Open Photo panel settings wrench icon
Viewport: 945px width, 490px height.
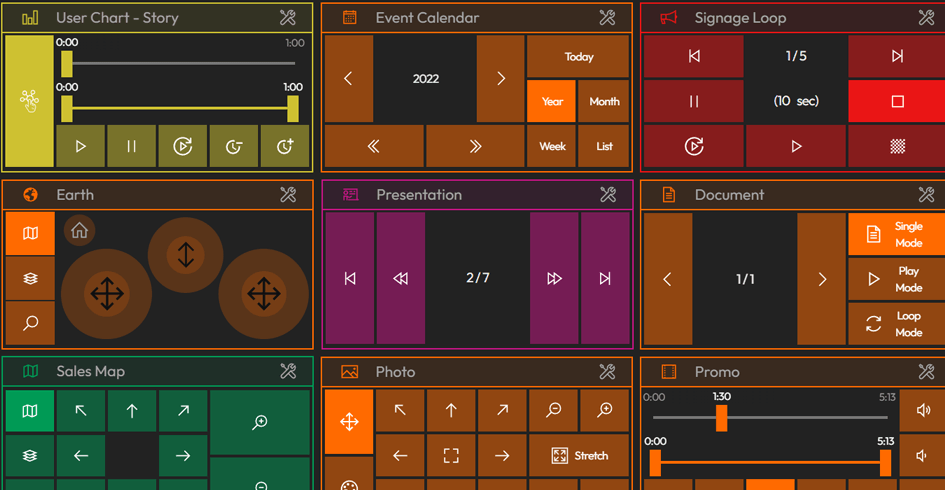click(607, 371)
